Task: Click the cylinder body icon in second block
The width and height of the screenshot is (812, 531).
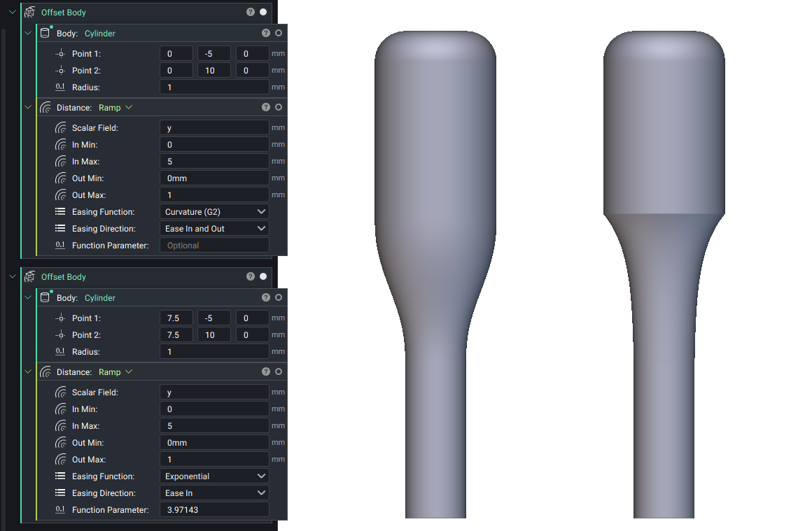Action: point(45,297)
